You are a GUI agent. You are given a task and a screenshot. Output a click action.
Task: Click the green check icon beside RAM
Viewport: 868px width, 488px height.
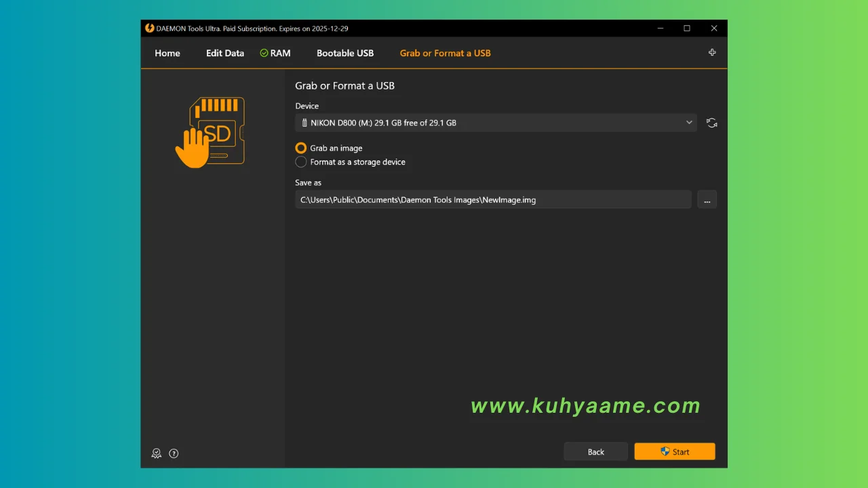point(264,53)
